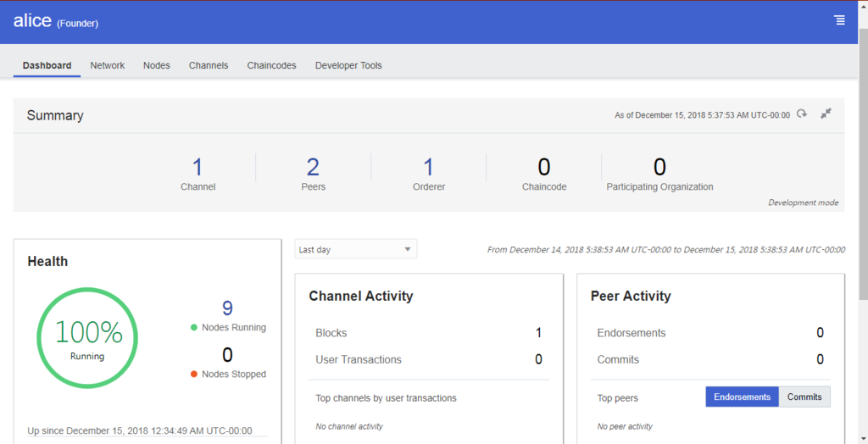Click the Channel count 1 link

[x=198, y=168]
